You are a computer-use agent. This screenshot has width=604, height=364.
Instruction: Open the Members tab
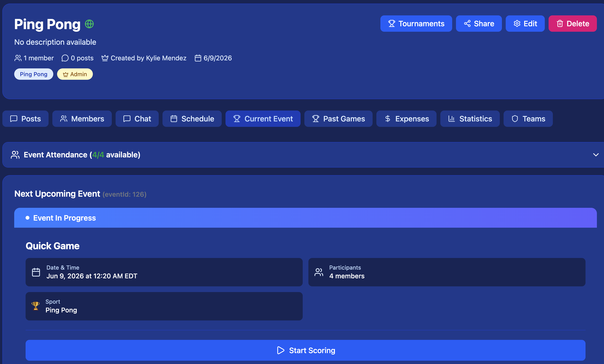pyautogui.click(x=82, y=119)
